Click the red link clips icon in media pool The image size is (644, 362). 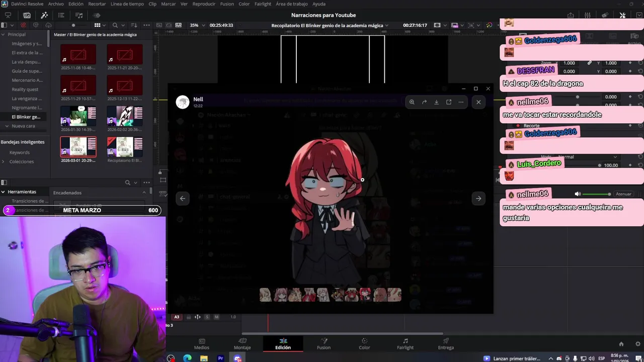coord(23,25)
